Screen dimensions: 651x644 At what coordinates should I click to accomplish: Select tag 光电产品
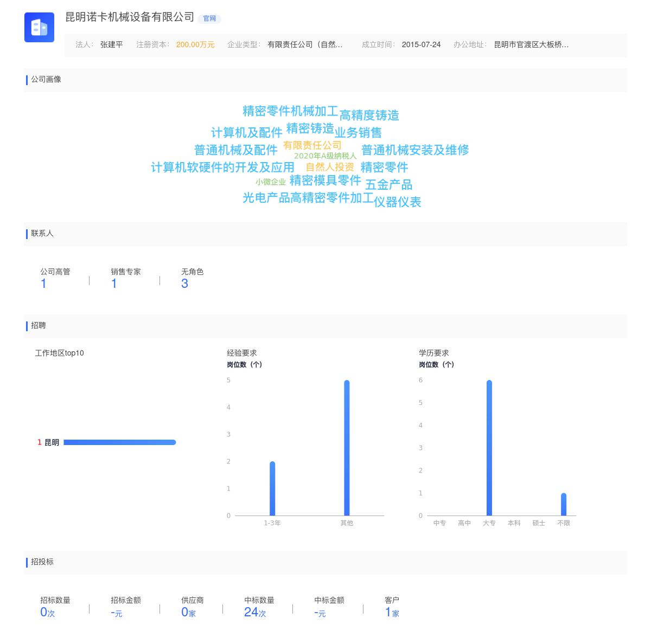tap(266, 197)
